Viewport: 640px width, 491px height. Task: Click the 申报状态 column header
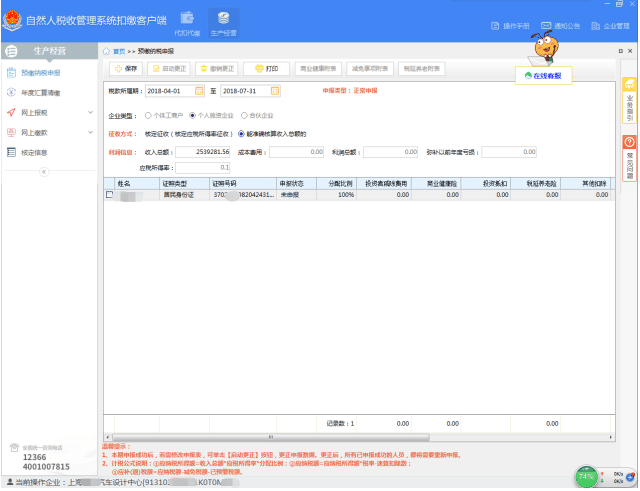point(296,184)
